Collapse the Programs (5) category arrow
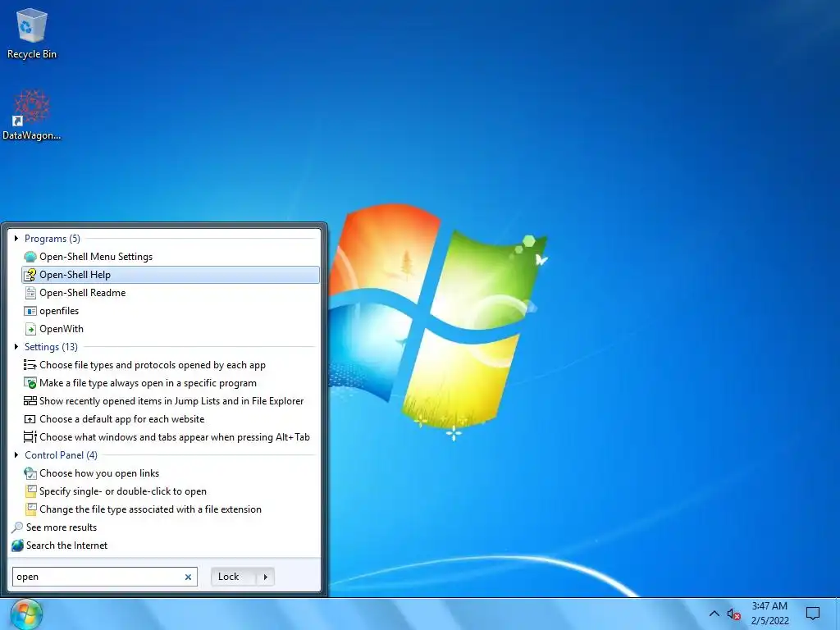This screenshot has width=840, height=630. tap(16, 239)
